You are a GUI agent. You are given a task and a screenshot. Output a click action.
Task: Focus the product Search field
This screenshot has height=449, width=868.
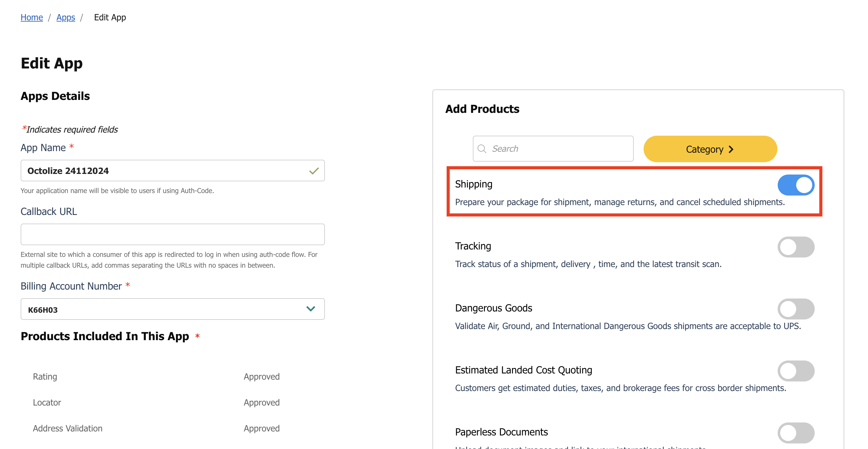coord(553,149)
